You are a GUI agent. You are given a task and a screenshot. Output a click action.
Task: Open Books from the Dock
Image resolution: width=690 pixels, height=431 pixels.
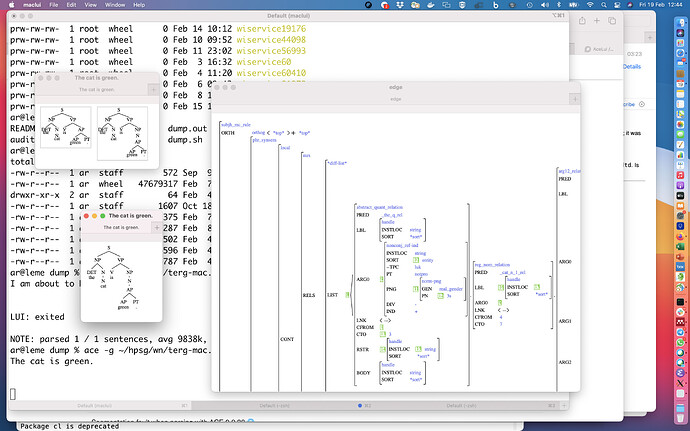click(680, 206)
